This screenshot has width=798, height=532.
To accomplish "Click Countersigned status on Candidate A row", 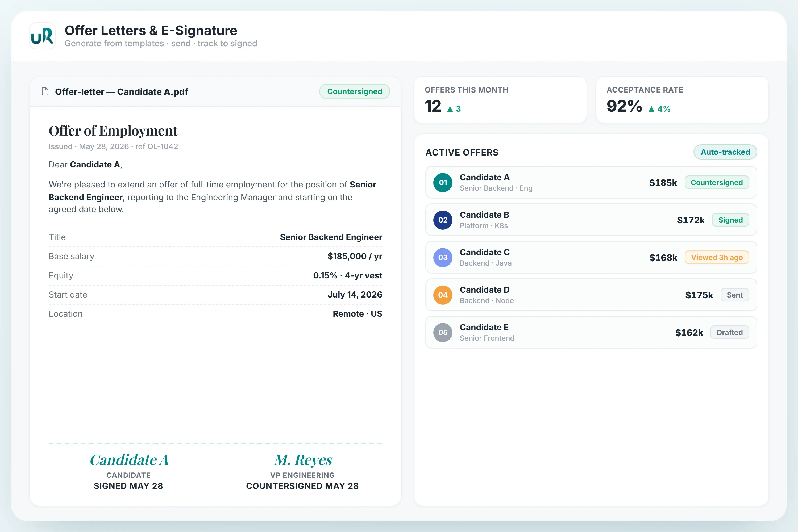I will point(717,183).
